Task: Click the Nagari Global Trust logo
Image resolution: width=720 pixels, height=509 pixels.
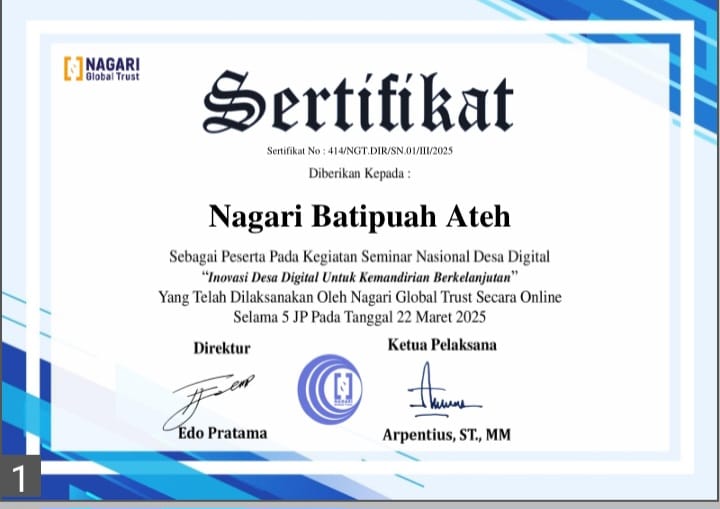Action: click(101, 68)
